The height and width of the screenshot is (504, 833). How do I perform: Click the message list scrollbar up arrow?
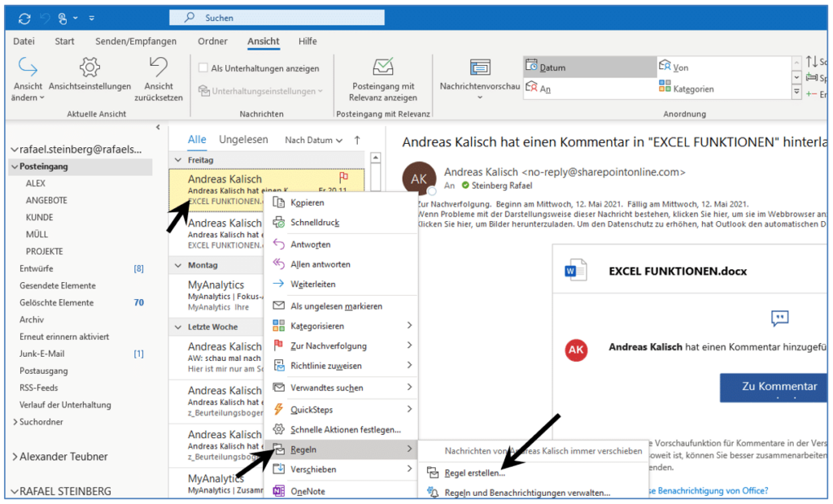(x=375, y=158)
